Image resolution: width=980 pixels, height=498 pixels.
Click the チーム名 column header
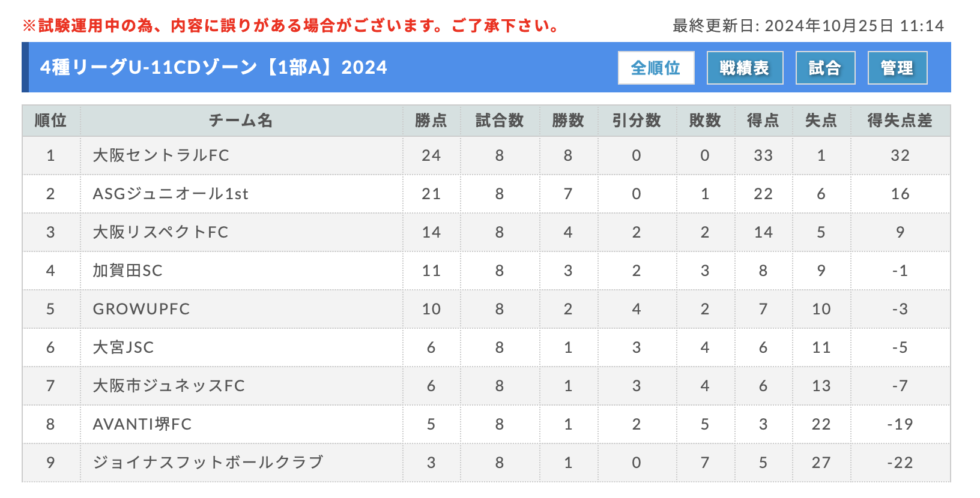click(x=241, y=121)
